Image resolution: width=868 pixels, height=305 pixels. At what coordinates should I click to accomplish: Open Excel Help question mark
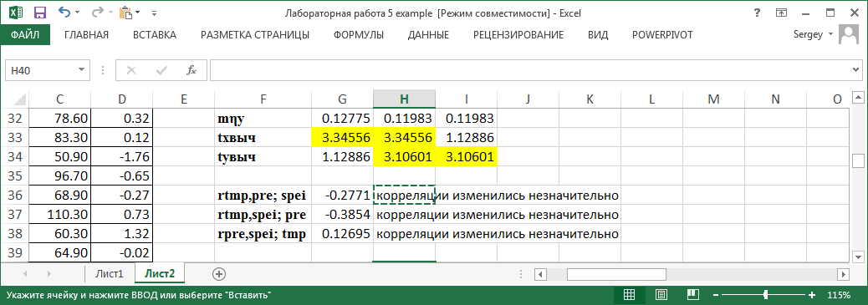point(757,13)
